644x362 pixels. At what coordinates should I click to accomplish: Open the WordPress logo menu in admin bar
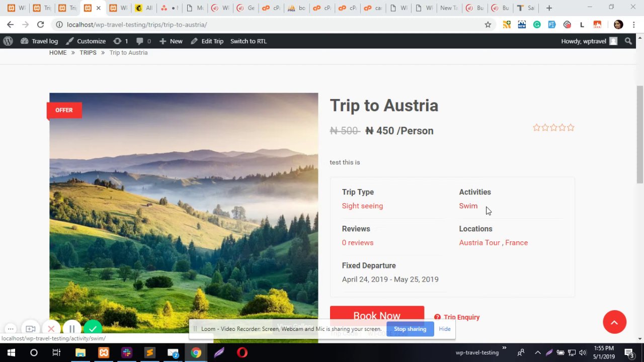click(x=7, y=41)
